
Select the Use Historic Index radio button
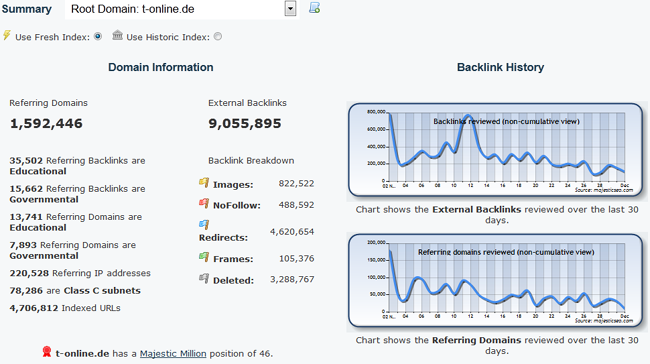click(x=218, y=36)
